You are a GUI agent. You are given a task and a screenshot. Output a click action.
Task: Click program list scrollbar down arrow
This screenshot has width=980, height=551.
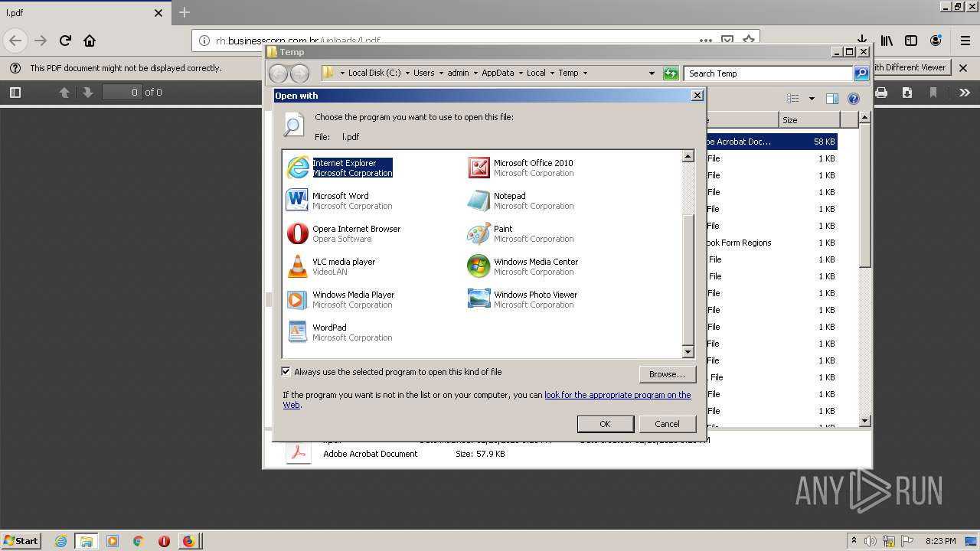688,352
